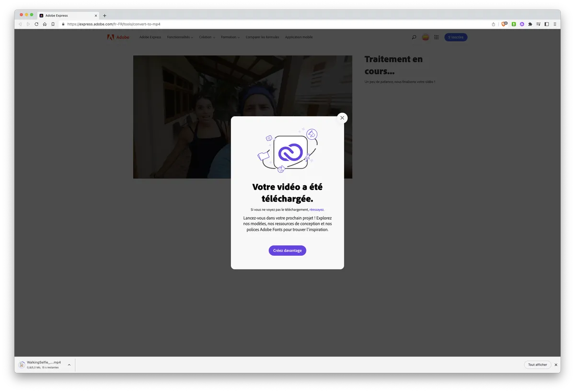Click the address bar URL

pyautogui.click(x=114, y=24)
